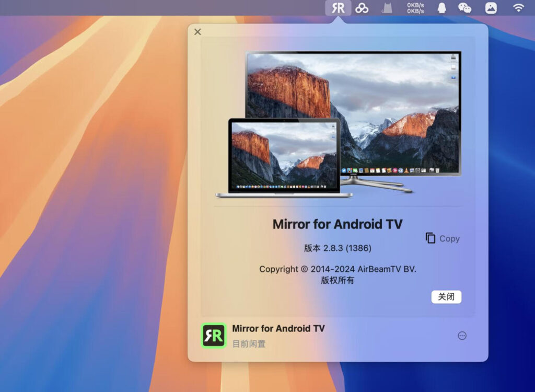The image size is (535, 392).
Task: Select the version text 版本 2.8.3 (1386)
Action: click(337, 248)
